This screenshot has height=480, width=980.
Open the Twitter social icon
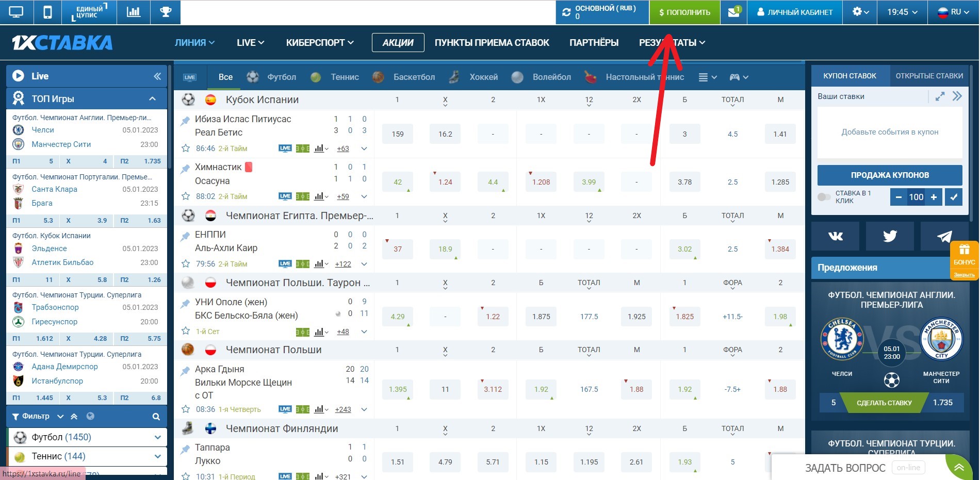click(x=890, y=236)
